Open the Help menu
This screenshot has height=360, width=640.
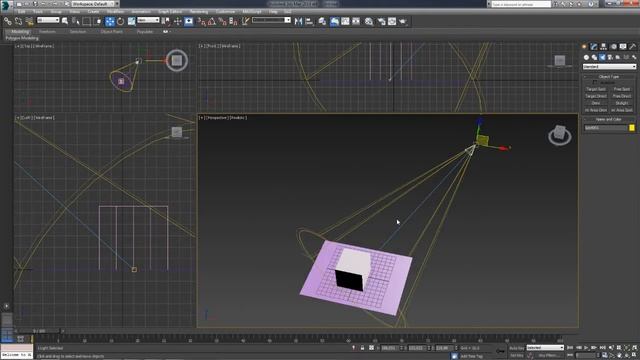coord(273,12)
